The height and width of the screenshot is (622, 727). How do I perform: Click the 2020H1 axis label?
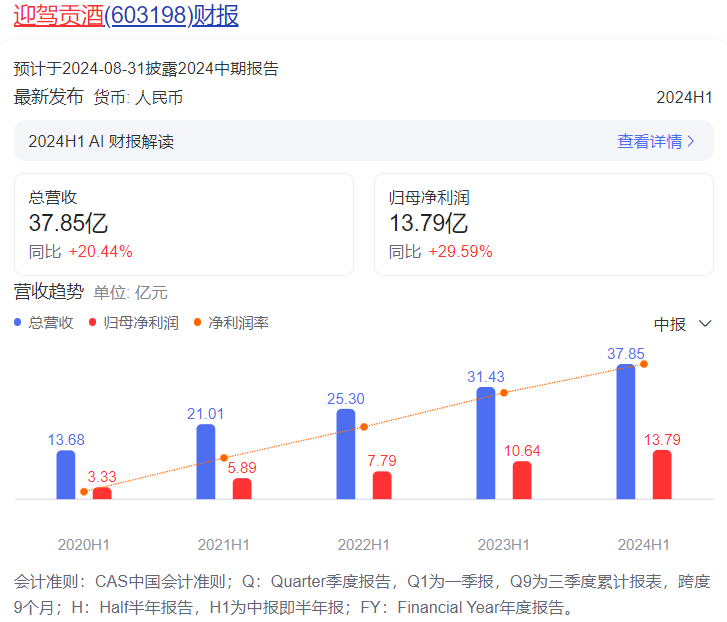coord(84,545)
